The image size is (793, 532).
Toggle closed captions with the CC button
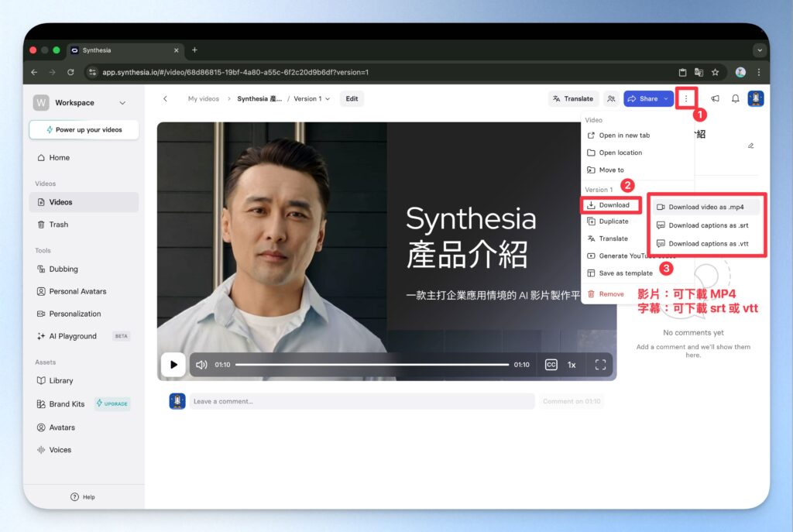pyautogui.click(x=551, y=364)
